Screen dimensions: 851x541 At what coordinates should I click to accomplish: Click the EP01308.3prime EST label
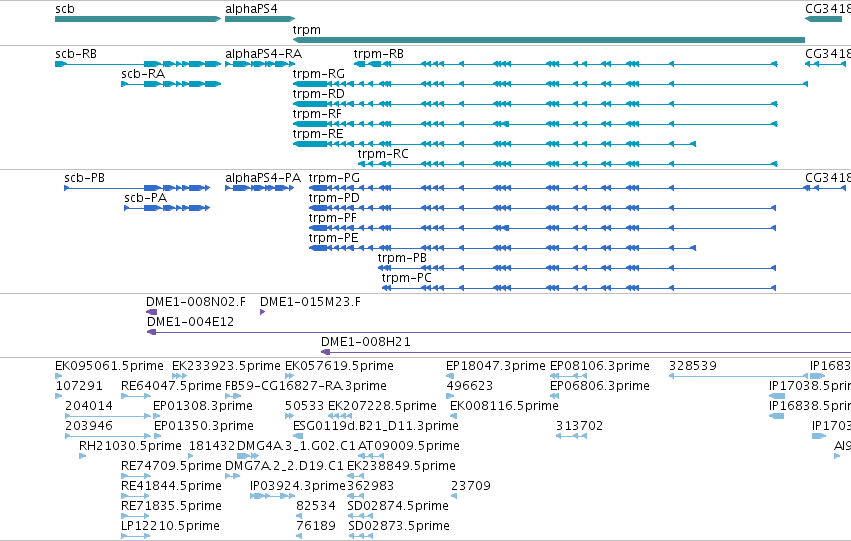[203, 406]
